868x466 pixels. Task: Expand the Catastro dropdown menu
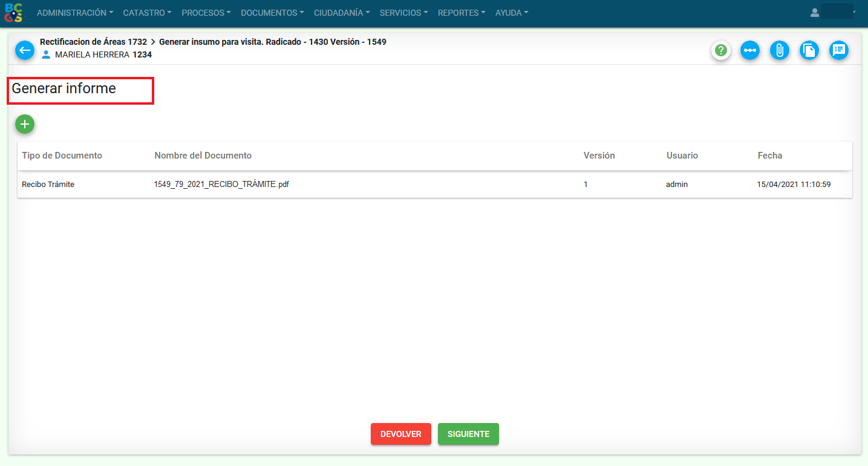point(147,13)
